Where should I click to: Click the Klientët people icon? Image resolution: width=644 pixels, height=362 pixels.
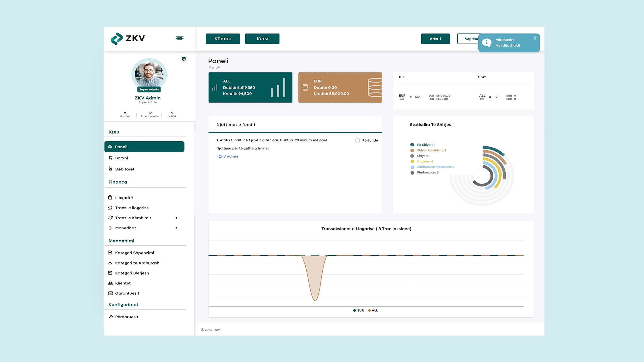pyautogui.click(x=110, y=283)
